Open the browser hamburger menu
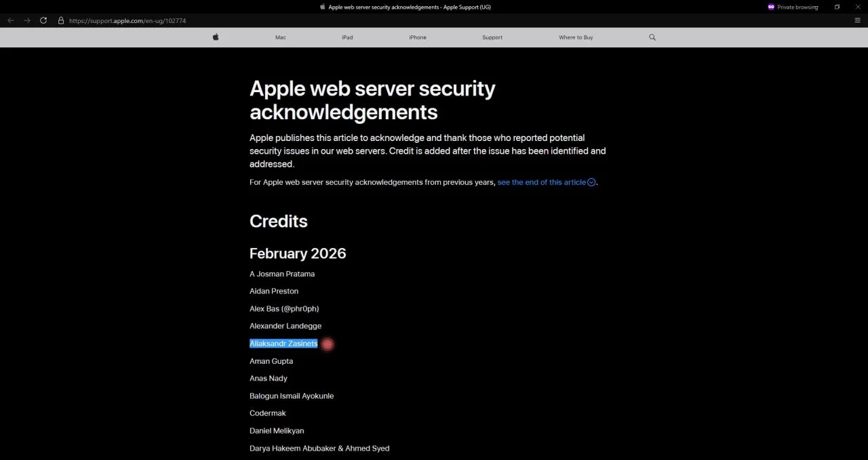The image size is (868, 460). click(x=857, y=20)
